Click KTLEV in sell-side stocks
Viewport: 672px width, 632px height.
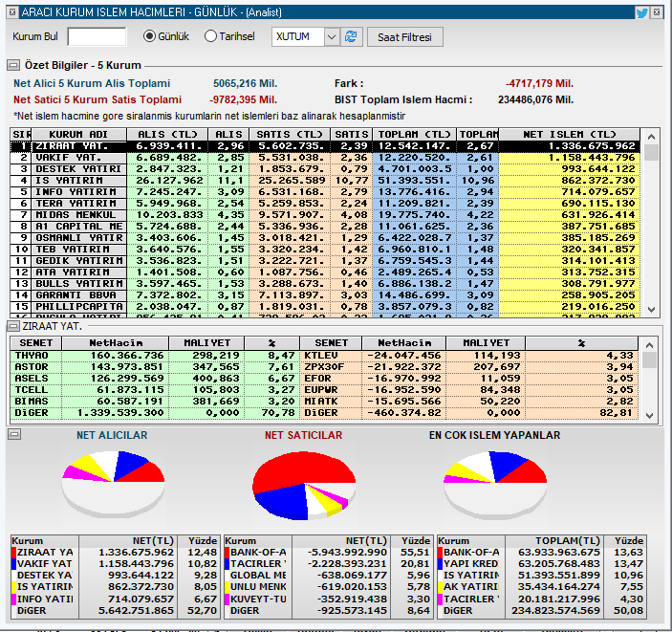tap(321, 356)
